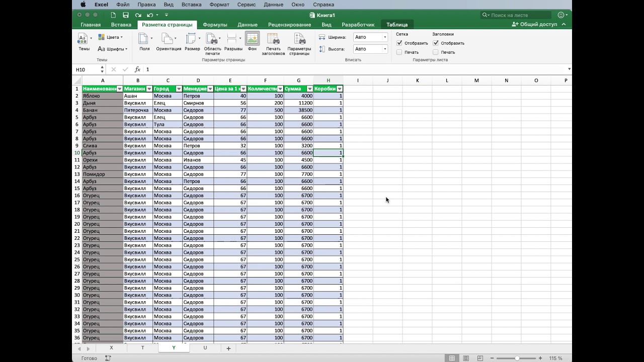644x362 pixels.
Task: Add a new sheet with plus button
Action: tap(228, 348)
